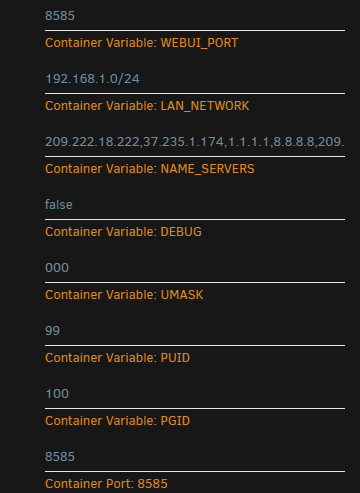
Task: Click the PUID field with value 99
Action: point(195,331)
